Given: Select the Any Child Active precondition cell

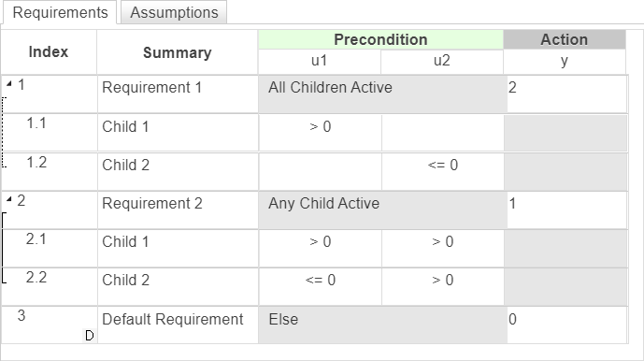Looking at the screenshot, I should [x=382, y=210].
